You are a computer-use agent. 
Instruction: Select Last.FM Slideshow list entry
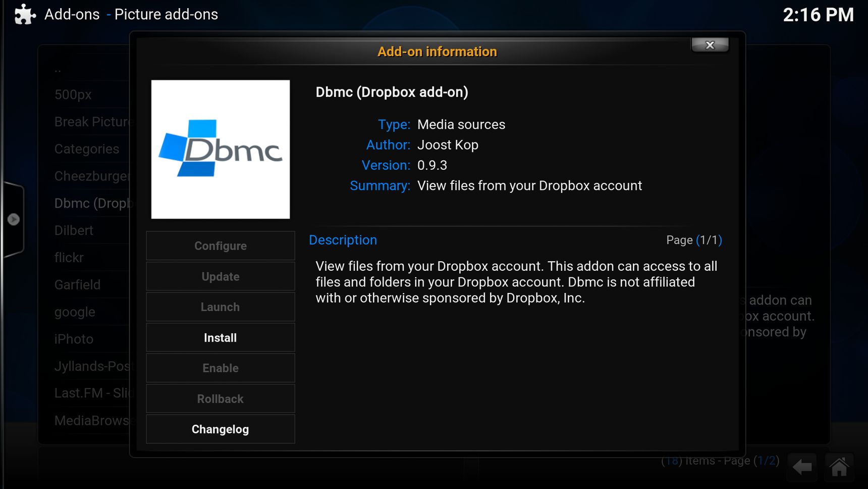point(92,393)
